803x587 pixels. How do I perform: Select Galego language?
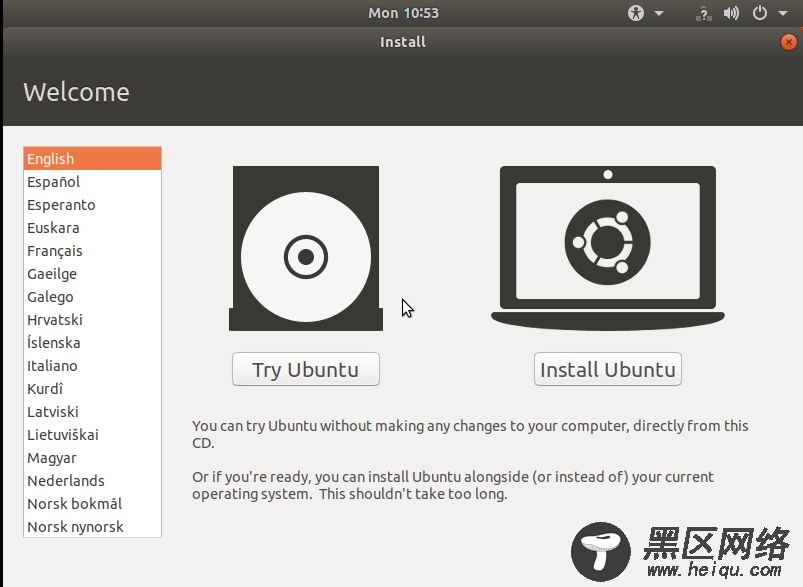[92, 297]
